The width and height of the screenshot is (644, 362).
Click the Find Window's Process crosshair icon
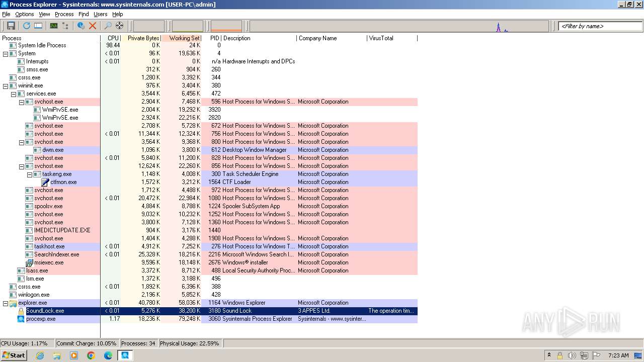pos(119,26)
